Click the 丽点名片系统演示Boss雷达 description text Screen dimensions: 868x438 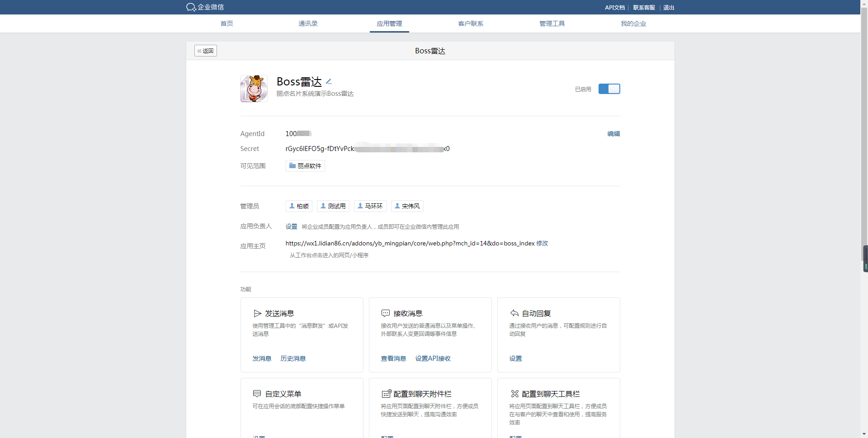click(x=315, y=94)
